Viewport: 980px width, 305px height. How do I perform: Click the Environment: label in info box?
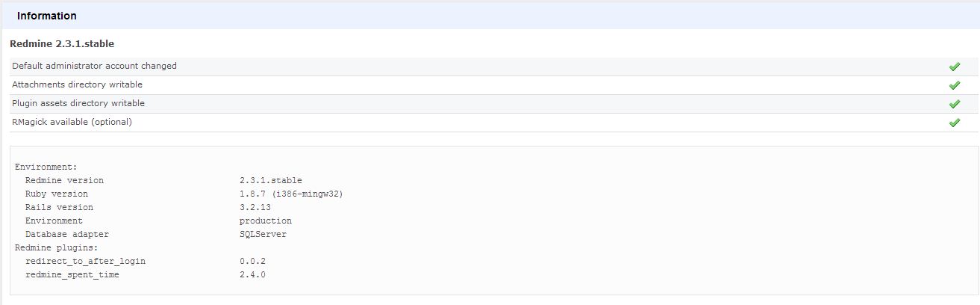click(x=46, y=167)
